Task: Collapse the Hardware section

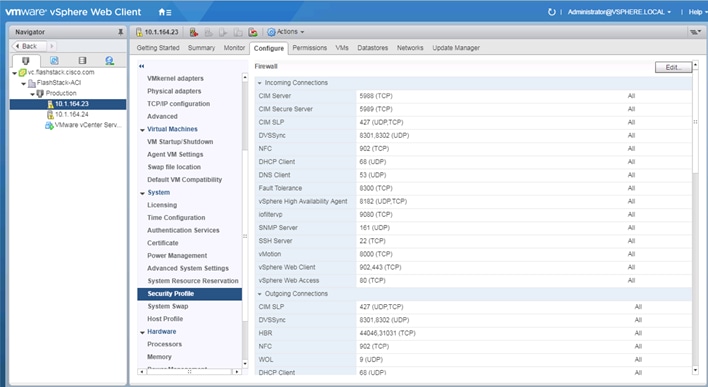Action: click(x=142, y=332)
